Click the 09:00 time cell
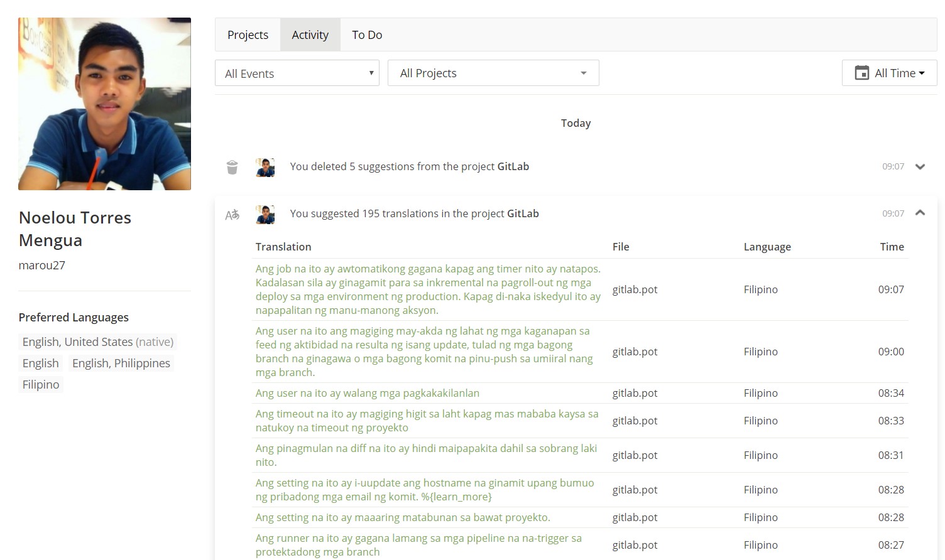 click(x=891, y=352)
